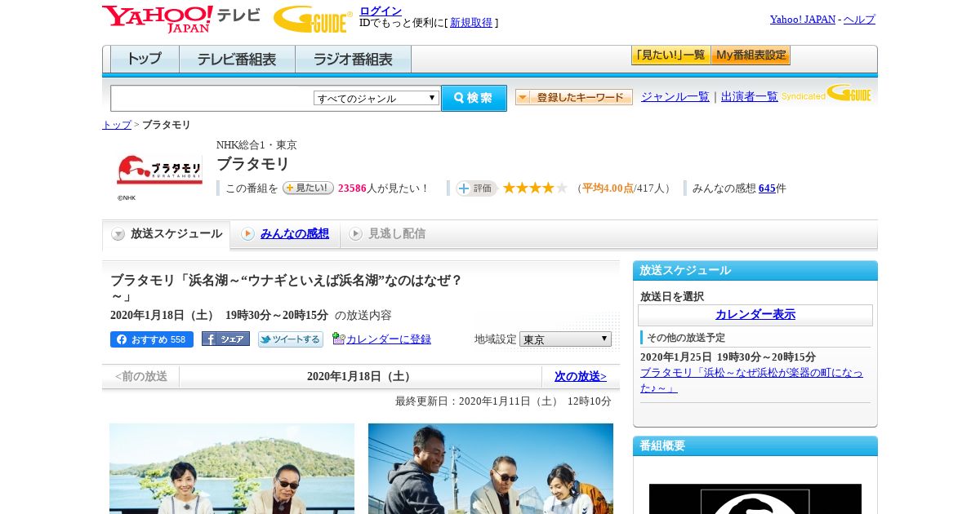Open ジャンル一覧 link

click(675, 96)
